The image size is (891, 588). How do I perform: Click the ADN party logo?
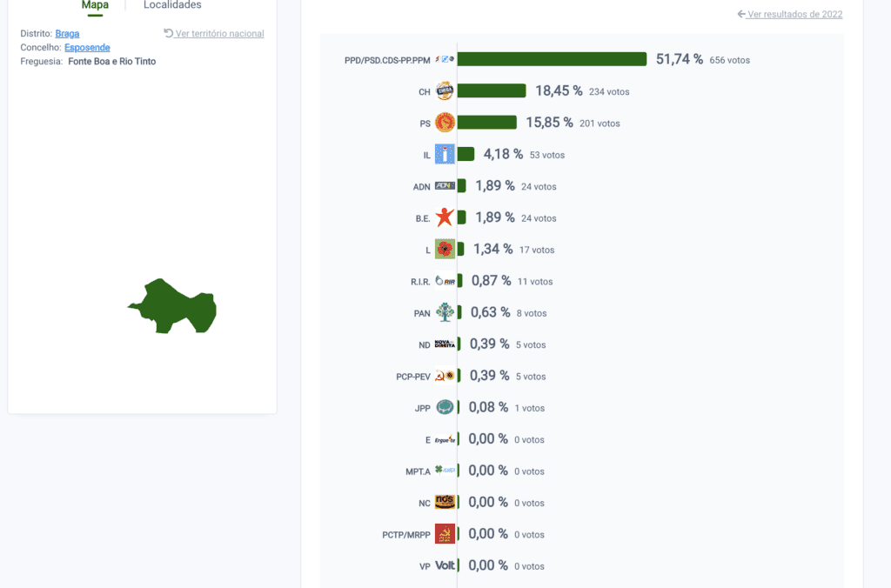[x=445, y=186]
